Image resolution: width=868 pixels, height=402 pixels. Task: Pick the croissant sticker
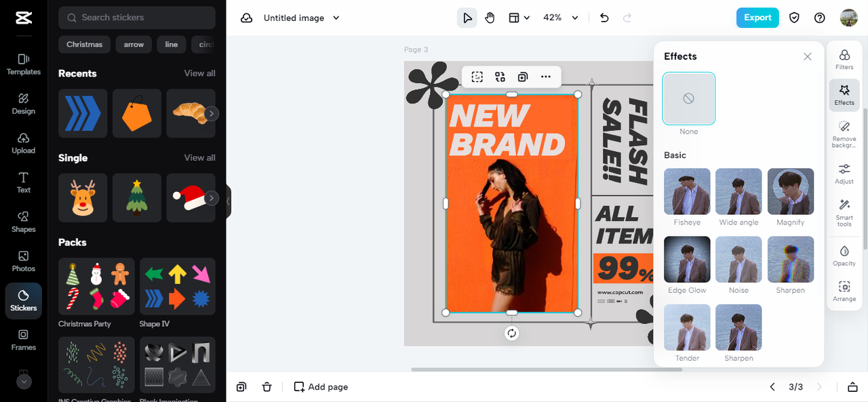191,113
